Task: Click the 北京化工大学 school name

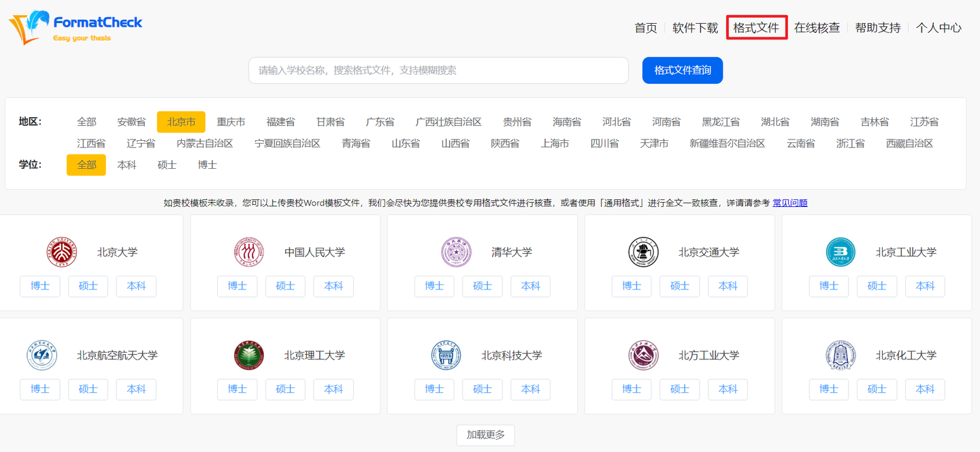Action: click(x=906, y=355)
